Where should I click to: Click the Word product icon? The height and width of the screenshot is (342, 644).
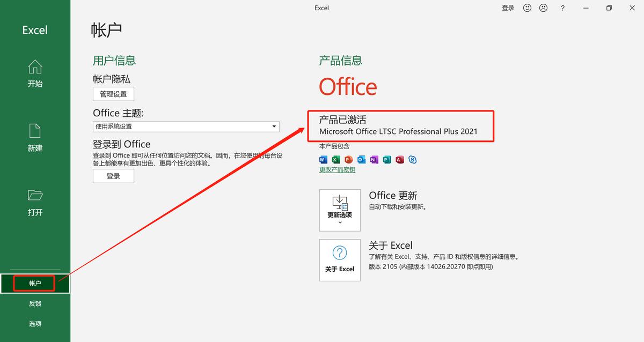coord(323,159)
